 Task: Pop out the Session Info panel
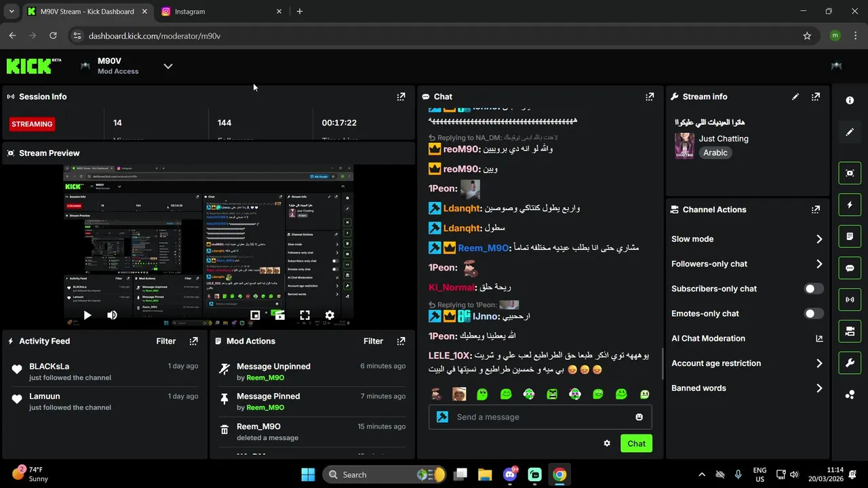click(x=401, y=97)
